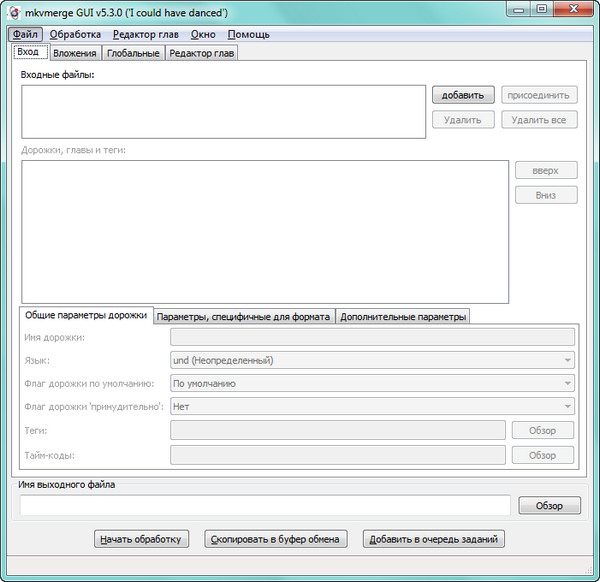Open the Редактор глав menu
Viewport: 600px width, 582px height.
click(x=146, y=34)
